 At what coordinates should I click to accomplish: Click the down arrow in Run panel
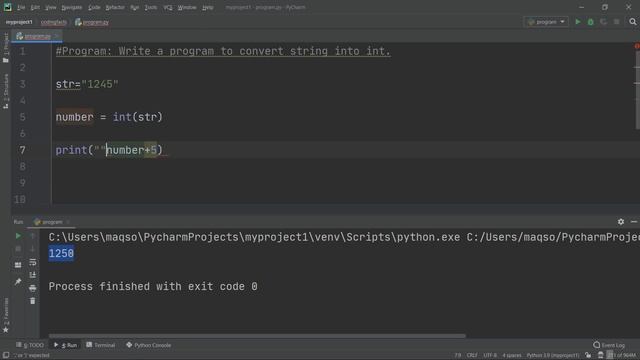coord(33,249)
